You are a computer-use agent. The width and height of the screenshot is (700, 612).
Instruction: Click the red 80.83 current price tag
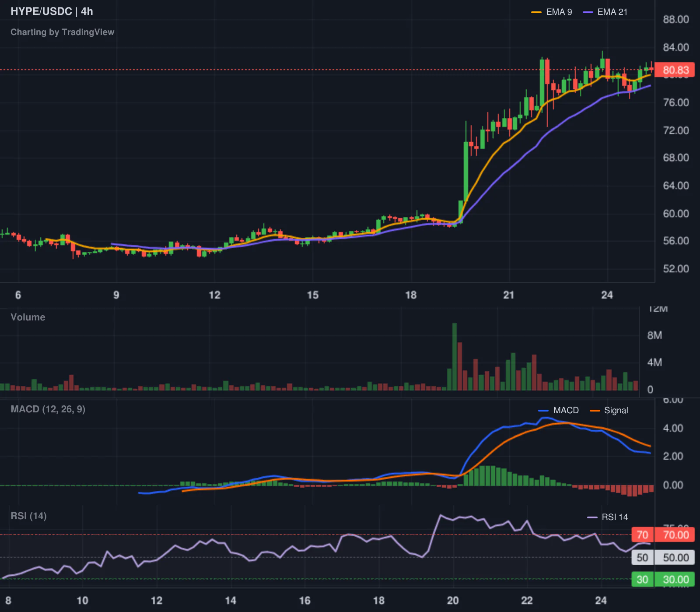coord(675,70)
